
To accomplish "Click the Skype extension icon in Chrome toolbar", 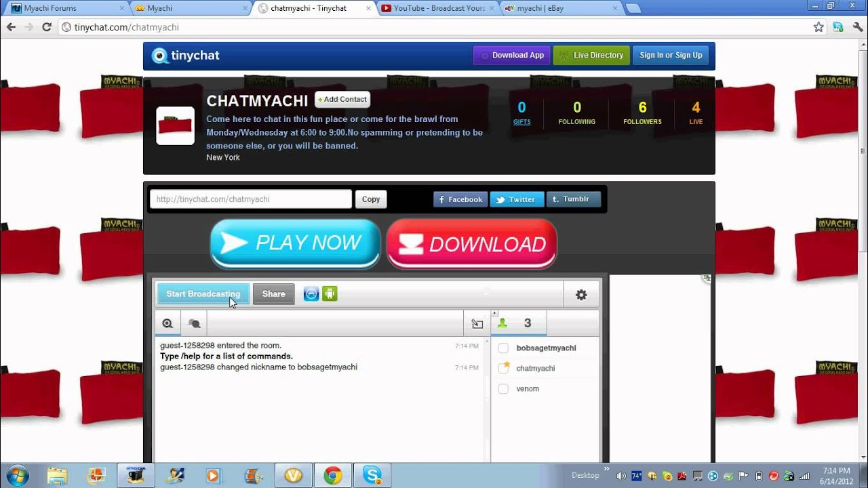I will (838, 27).
